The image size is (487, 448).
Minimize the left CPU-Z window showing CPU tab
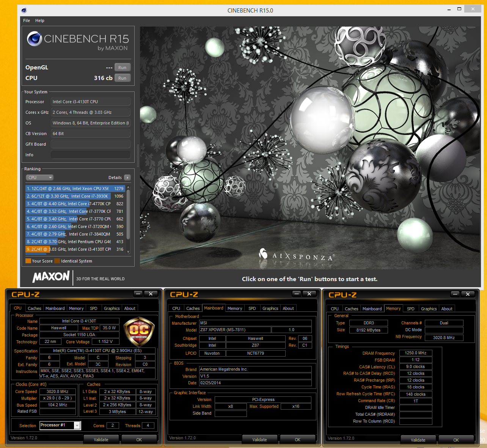138,294
